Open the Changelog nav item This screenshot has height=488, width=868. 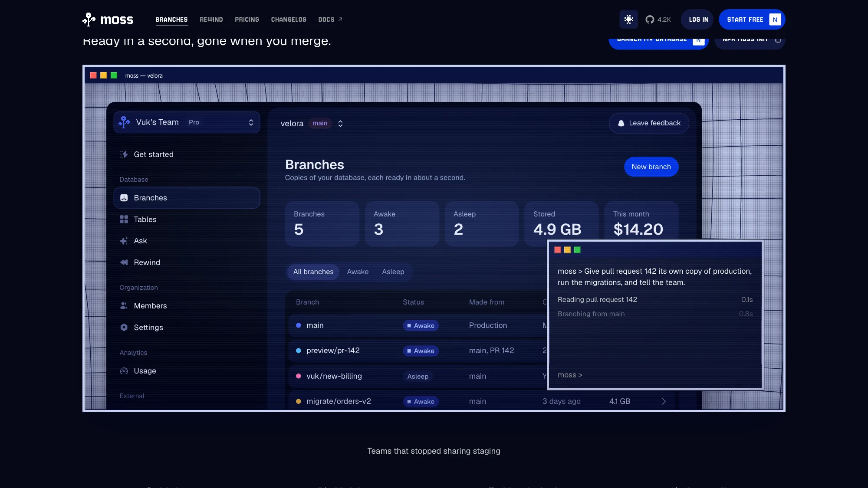pos(289,20)
